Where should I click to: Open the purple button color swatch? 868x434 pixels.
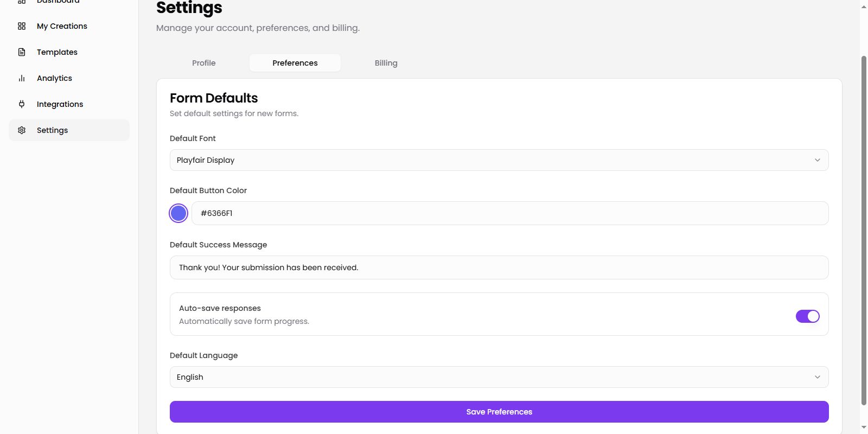point(178,213)
